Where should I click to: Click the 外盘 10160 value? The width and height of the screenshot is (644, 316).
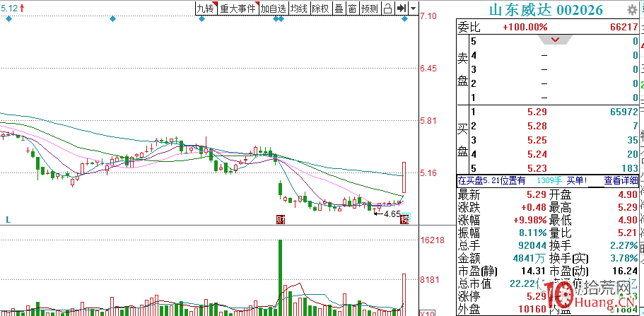click(x=531, y=309)
